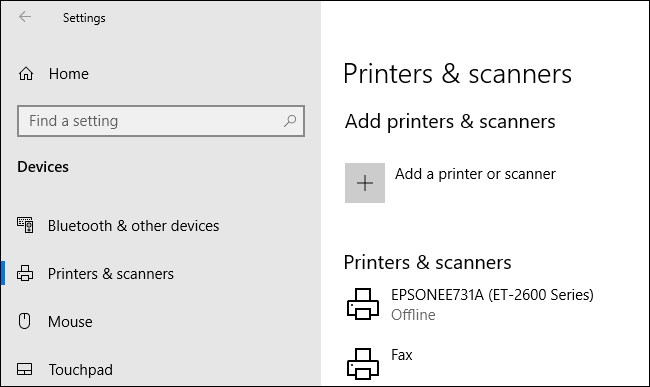Select Printers & scanners in sidebar
This screenshot has width=650, height=387.
(111, 274)
